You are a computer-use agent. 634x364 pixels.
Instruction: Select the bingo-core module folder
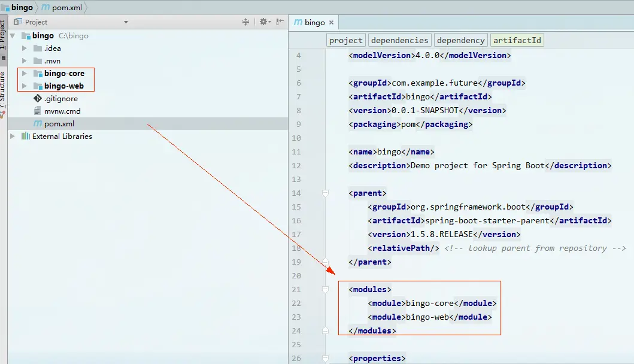pyautogui.click(x=64, y=73)
